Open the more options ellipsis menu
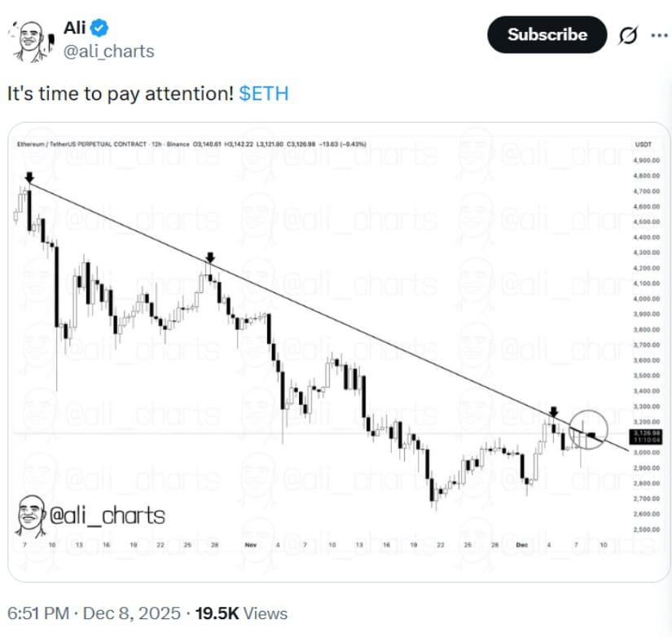The width and height of the screenshot is (672, 637). coord(658,35)
